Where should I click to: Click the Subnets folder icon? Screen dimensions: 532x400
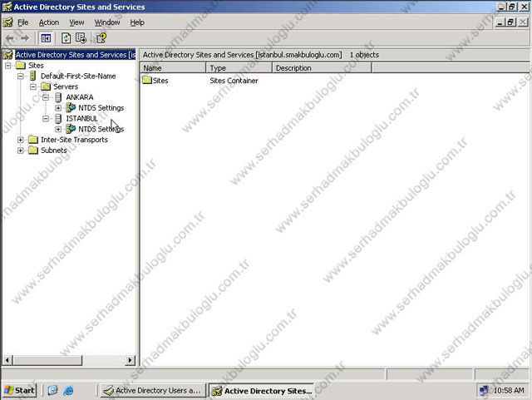33,150
